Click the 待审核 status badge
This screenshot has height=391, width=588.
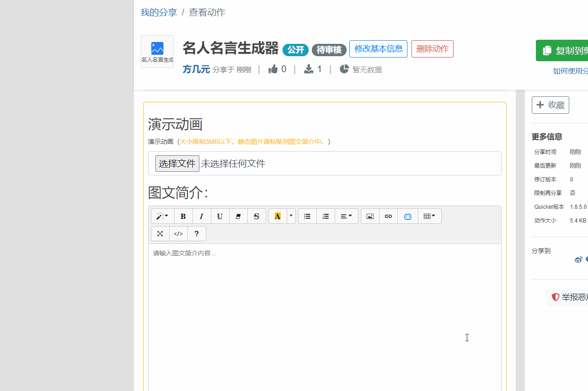point(329,50)
